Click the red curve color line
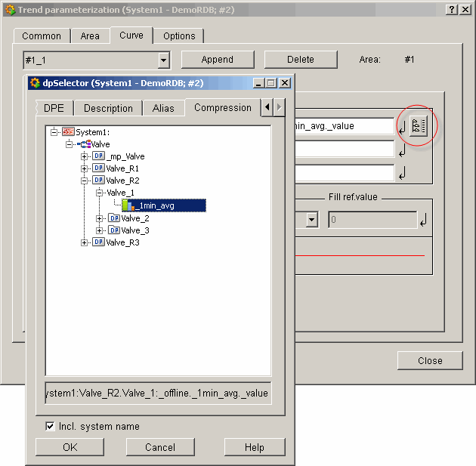This screenshot has height=466, width=476. (360, 256)
